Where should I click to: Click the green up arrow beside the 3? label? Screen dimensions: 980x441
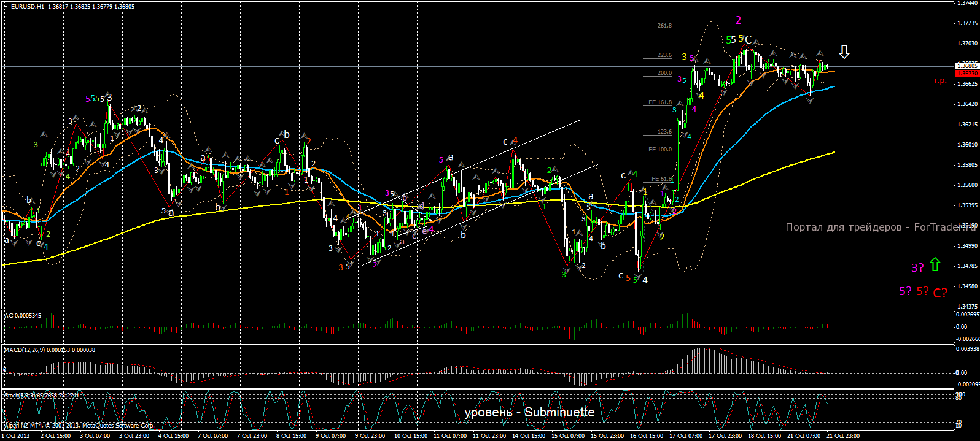pyautogui.click(x=935, y=264)
